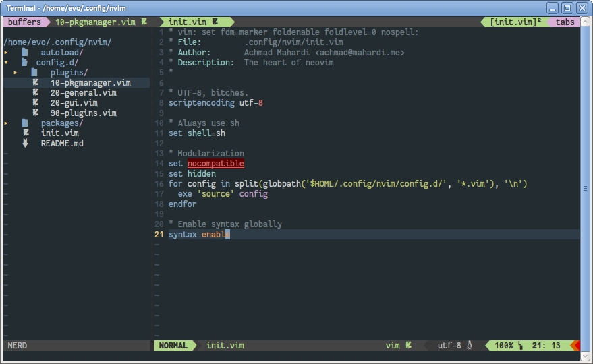The height and width of the screenshot is (364, 593).
Task: Click the 21: 13 cursor position
Action: pyautogui.click(x=546, y=346)
